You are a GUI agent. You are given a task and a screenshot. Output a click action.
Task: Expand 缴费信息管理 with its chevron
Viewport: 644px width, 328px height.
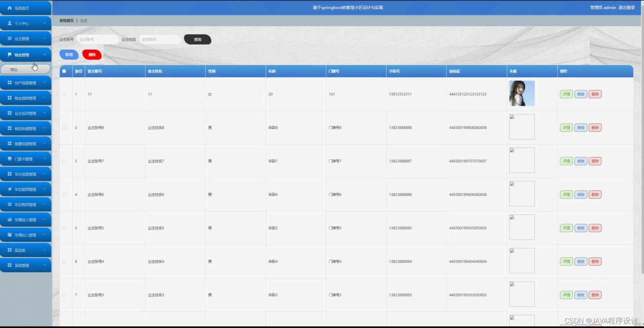[44, 144]
